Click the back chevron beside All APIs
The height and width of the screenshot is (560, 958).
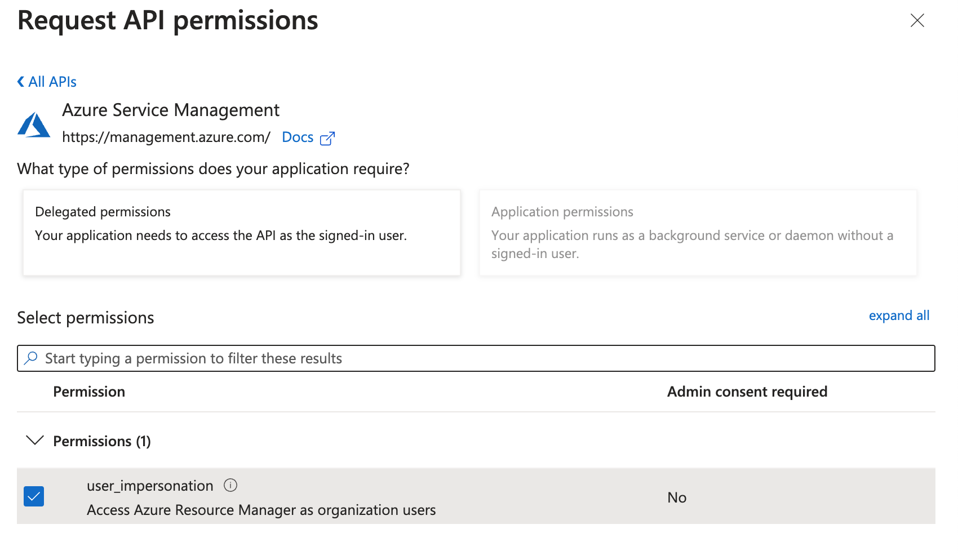(x=21, y=82)
